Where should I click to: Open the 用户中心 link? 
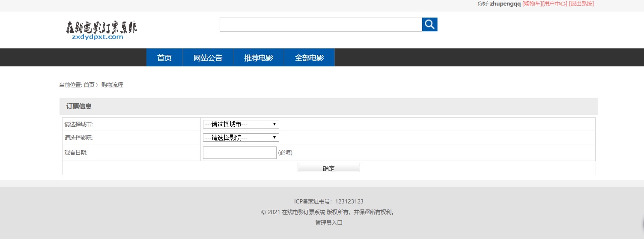pos(555,3)
